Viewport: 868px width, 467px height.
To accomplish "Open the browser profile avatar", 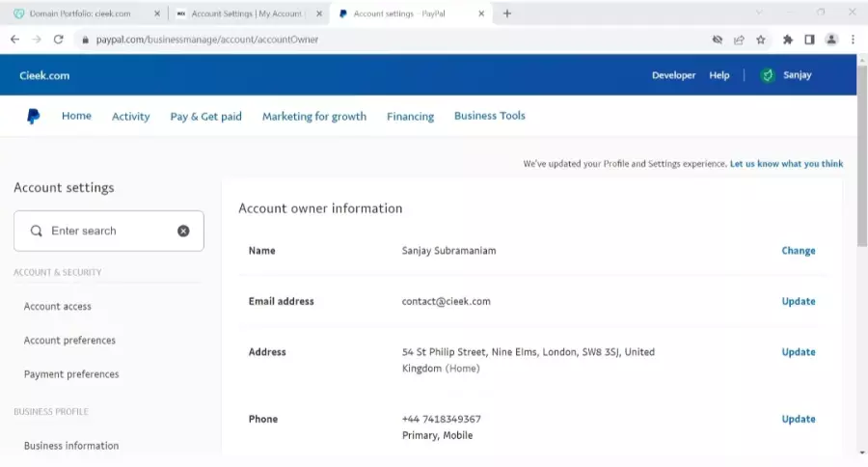I will pyautogui.click(x=831, y=40).
